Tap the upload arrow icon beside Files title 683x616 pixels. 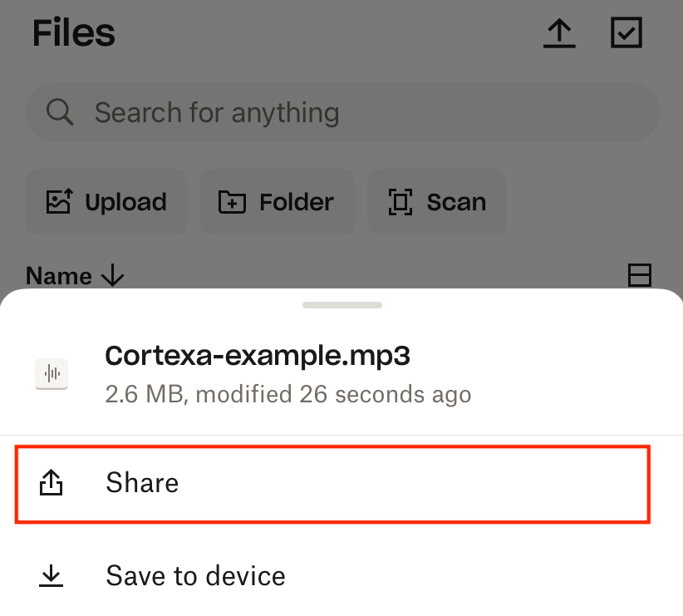559,33
